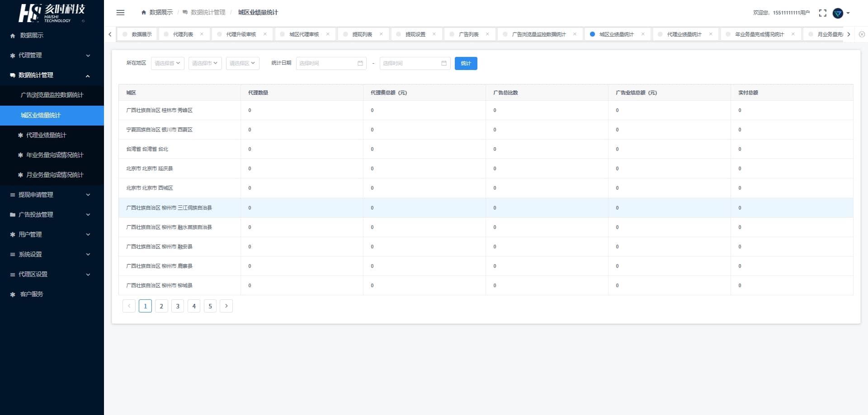Open the user avatar menu
Viewport: 868px width, 415px height.
pos(841,13)
